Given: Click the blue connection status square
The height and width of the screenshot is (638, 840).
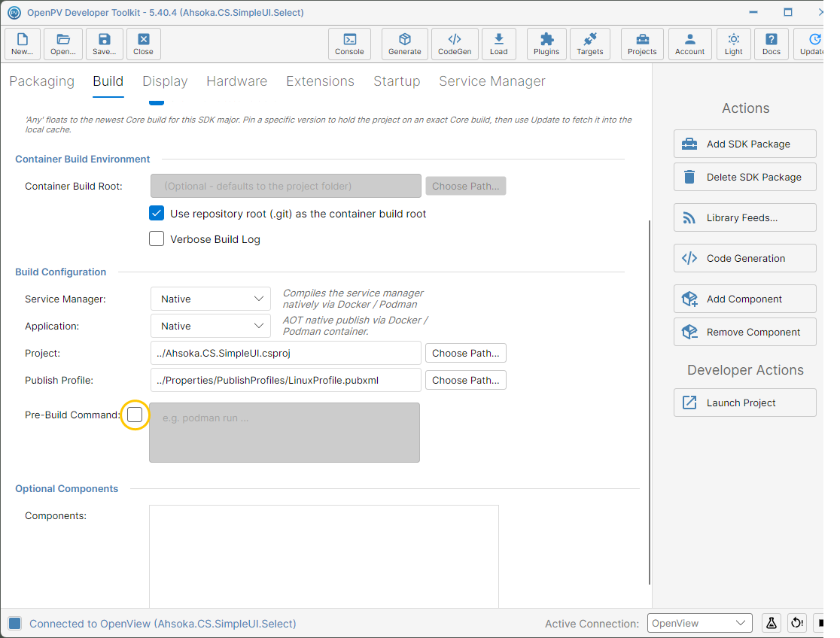Looking at the screenshot, I should click(x=15, y=623).
